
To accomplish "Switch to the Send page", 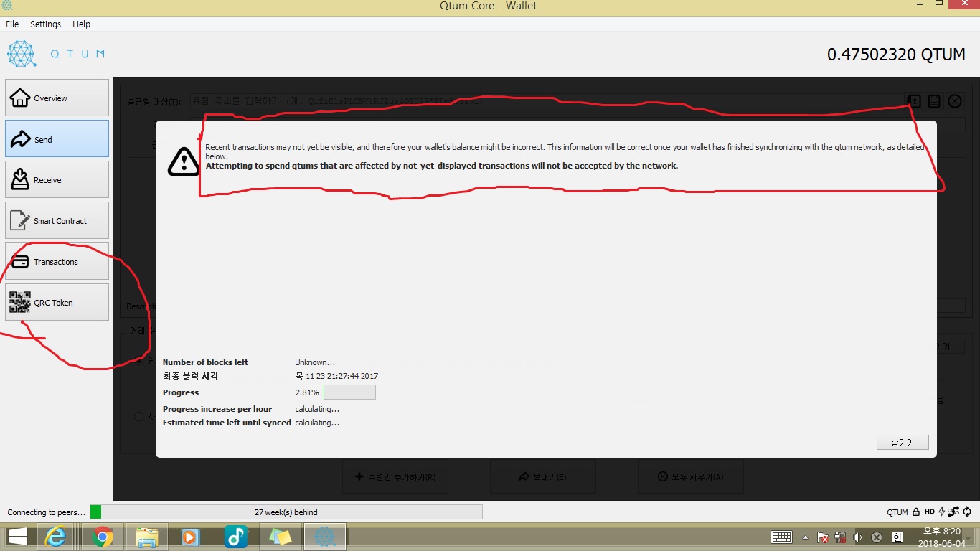I will click(57, 138).
